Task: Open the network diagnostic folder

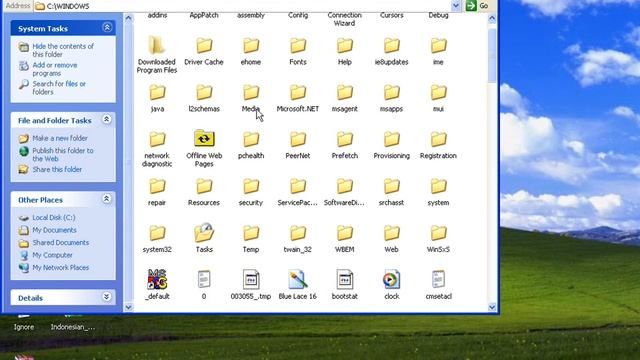Action: [157, 149]
